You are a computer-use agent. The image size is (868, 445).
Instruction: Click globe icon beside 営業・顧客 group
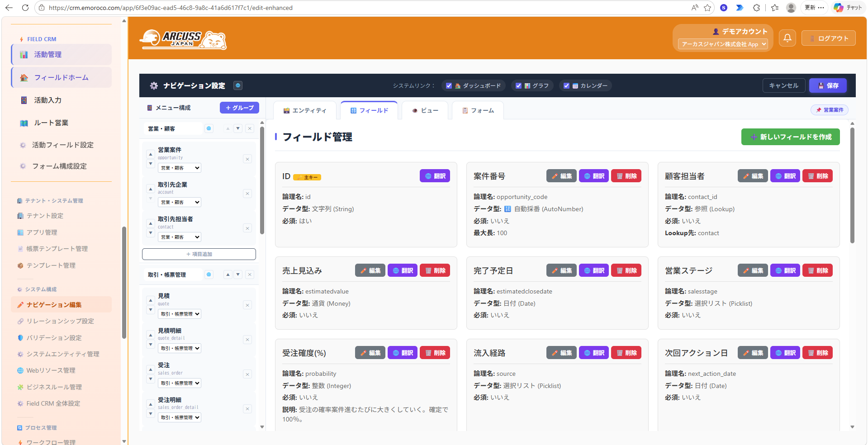[209, 128]
